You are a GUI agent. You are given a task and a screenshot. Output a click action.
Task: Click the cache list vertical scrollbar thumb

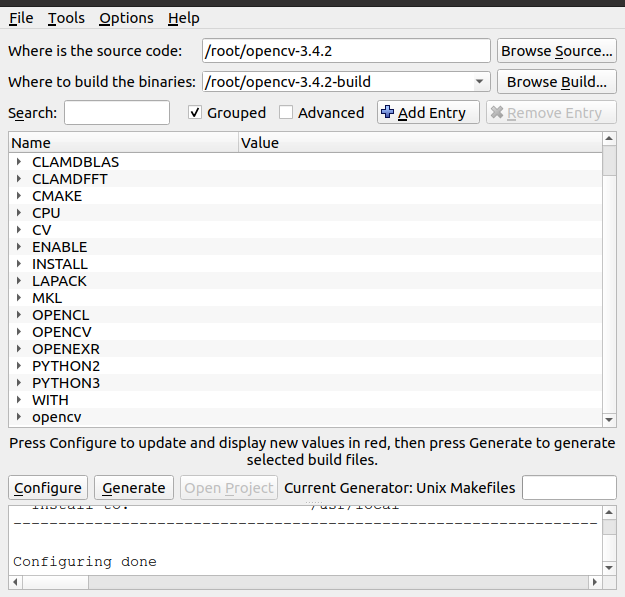(x=609, y=161)
